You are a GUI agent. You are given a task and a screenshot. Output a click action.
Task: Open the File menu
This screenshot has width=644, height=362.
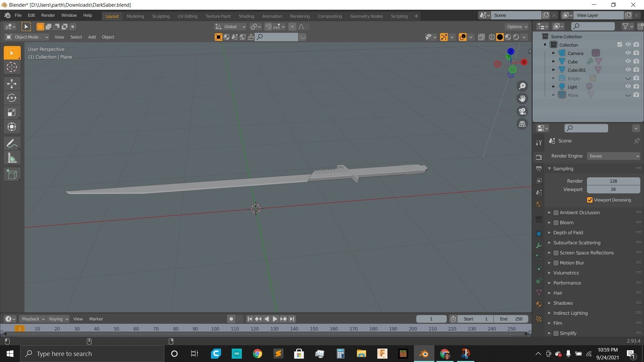pyautogui.click(x=18, y=15)
